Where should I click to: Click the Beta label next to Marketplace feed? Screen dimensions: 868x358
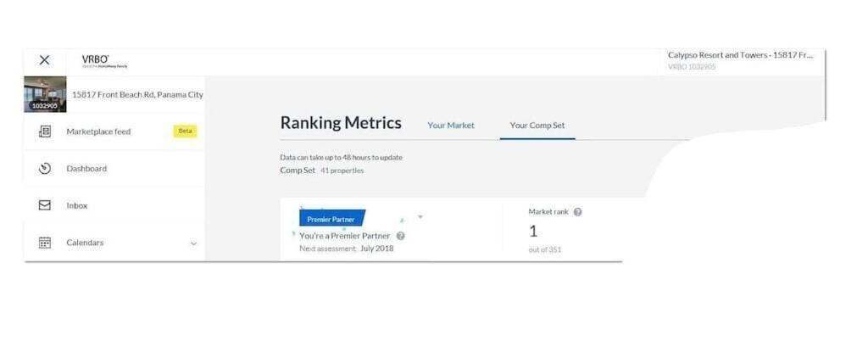click(x=185, y=131)
